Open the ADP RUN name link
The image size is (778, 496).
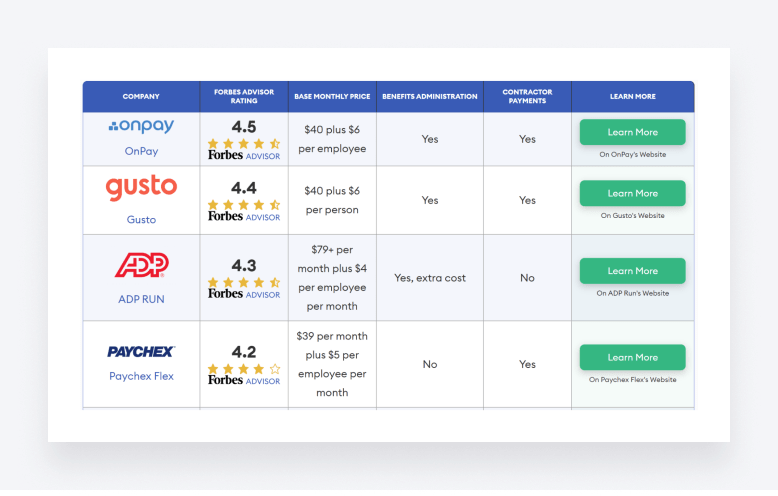(x=141, y=299)
